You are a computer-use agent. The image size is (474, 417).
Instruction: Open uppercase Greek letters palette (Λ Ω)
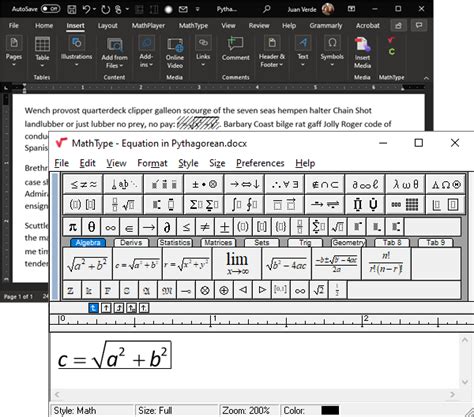tap(446, 184)
